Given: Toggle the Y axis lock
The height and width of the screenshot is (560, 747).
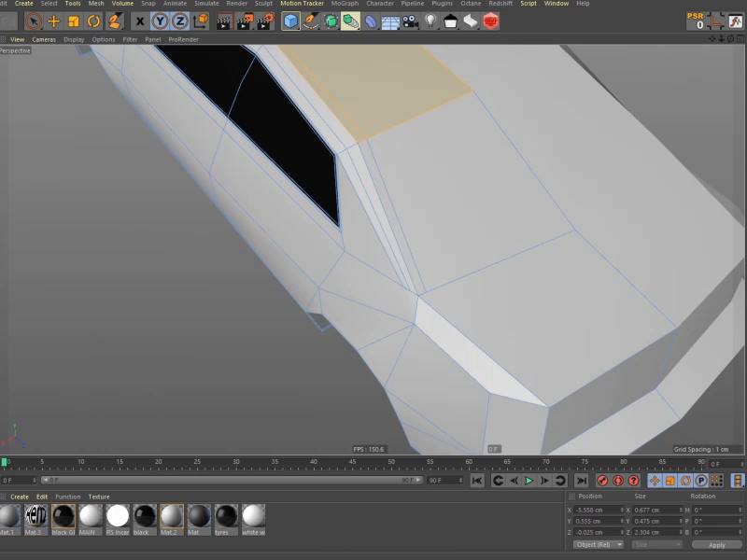Looking at the screenshot, I should coord(160,21).
